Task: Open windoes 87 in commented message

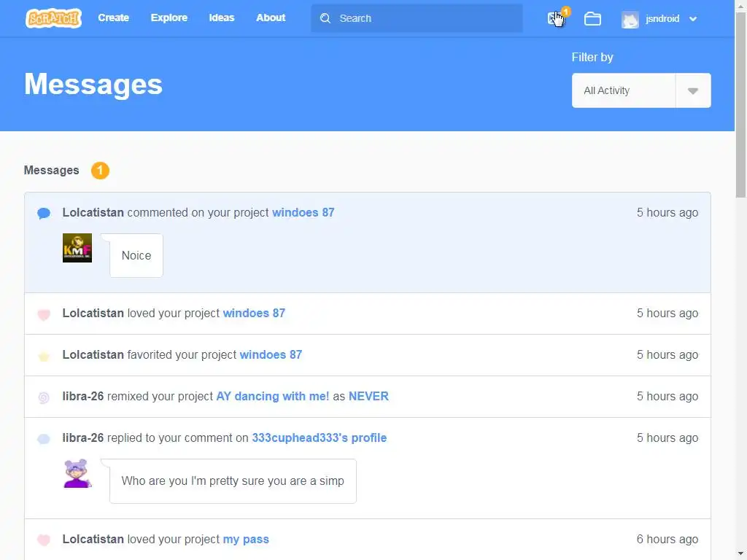Action: pyautogui.click(x=303, y=212)
